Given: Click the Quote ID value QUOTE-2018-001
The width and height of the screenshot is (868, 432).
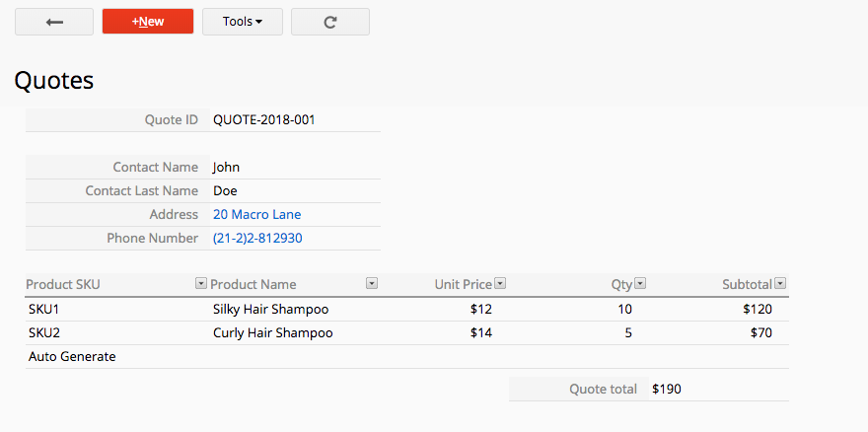Looking at the screenshot, I should point(264,119).
